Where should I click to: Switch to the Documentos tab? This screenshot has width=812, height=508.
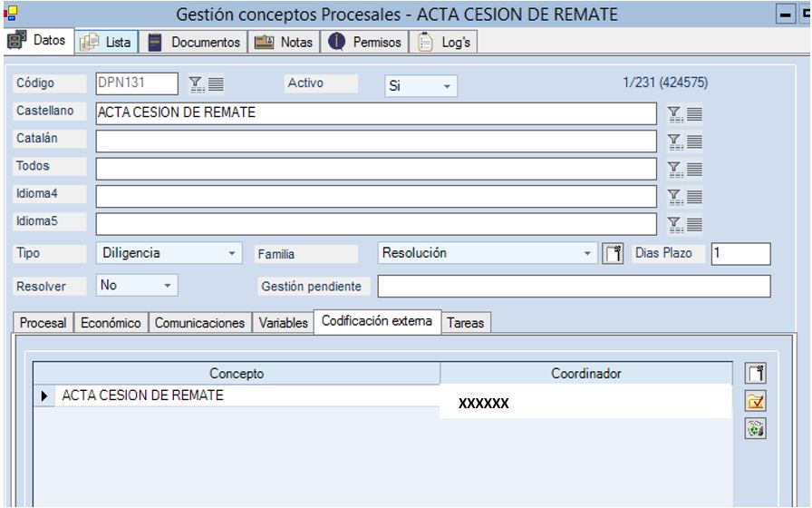tap(196, 43)
